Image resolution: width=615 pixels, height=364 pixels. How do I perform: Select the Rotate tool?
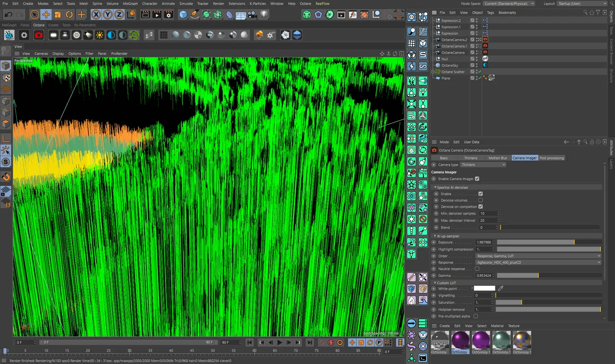coord(69,15)
